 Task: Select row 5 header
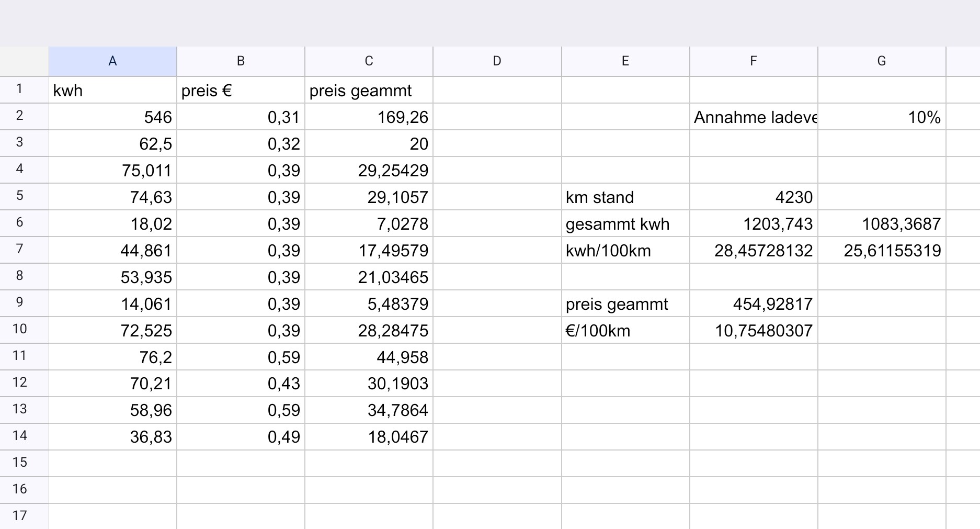coord(20,196)
